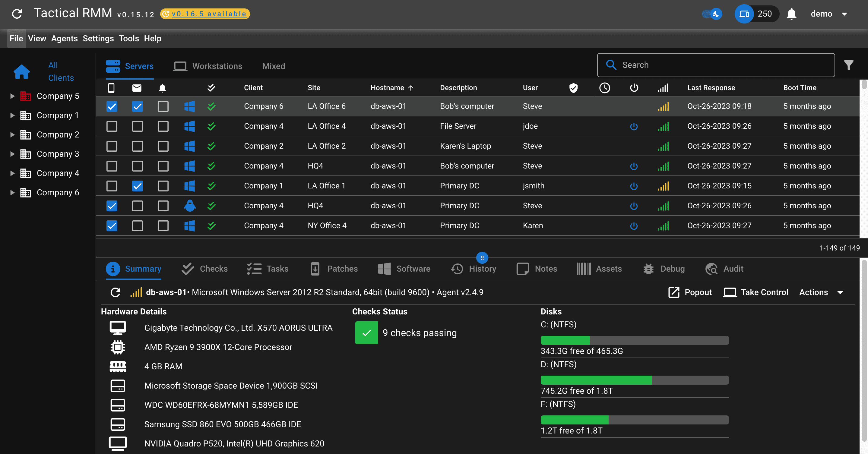The width and height of the screenshot is (868, 454).
Task: Expand Company 5 client tree item
Action: point(12,96)
